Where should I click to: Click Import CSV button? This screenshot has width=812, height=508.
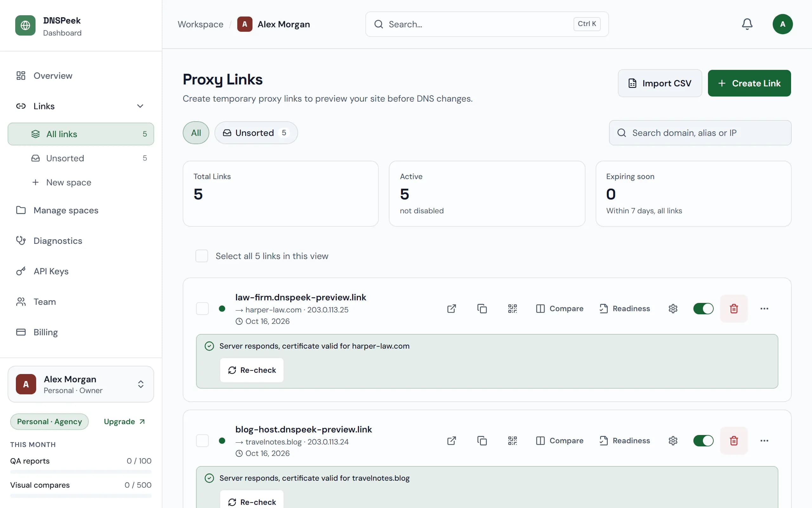point(660,83)
